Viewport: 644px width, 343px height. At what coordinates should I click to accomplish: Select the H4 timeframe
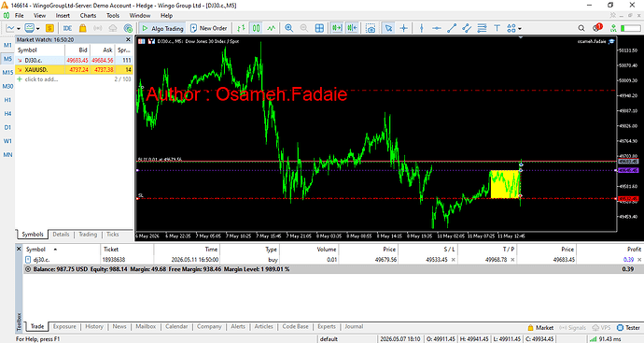(7, 113)
